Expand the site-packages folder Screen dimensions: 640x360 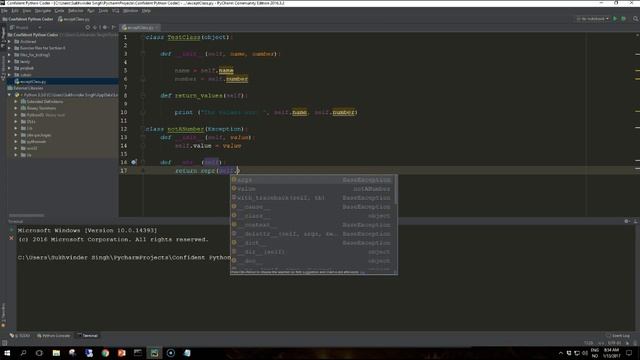(16, 135)
